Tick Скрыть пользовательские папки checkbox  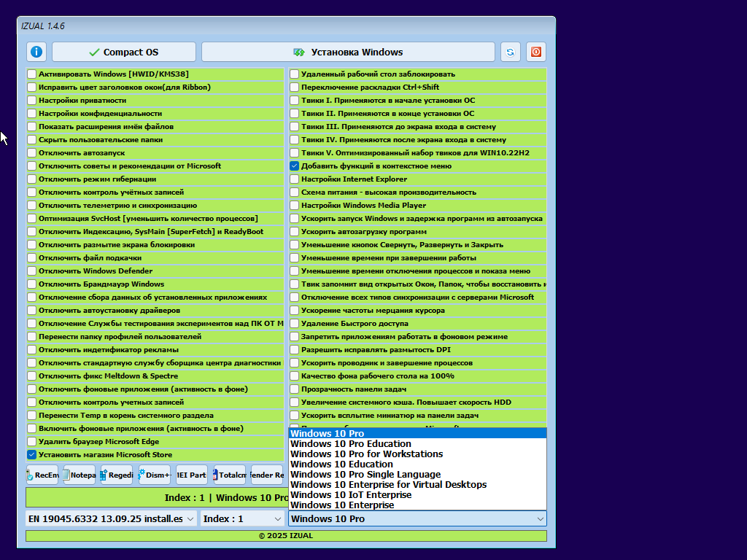pyautogui.click(x=32, y=139)
